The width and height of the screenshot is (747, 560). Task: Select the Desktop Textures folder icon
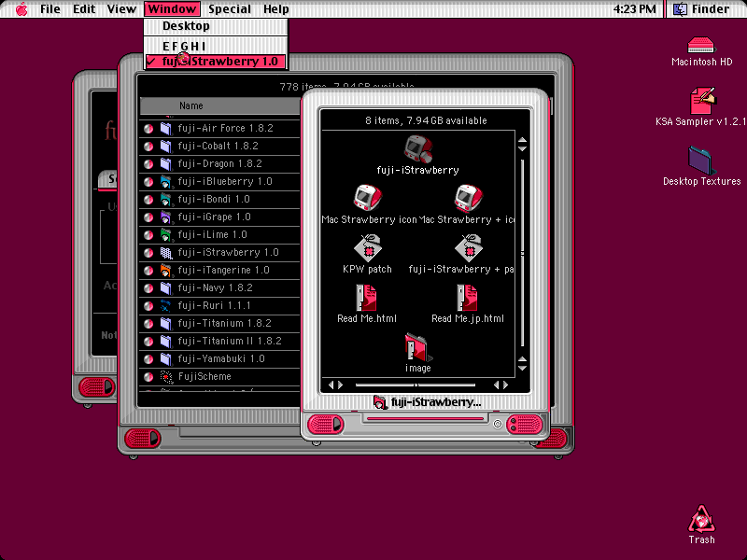[x=701, y=161]
